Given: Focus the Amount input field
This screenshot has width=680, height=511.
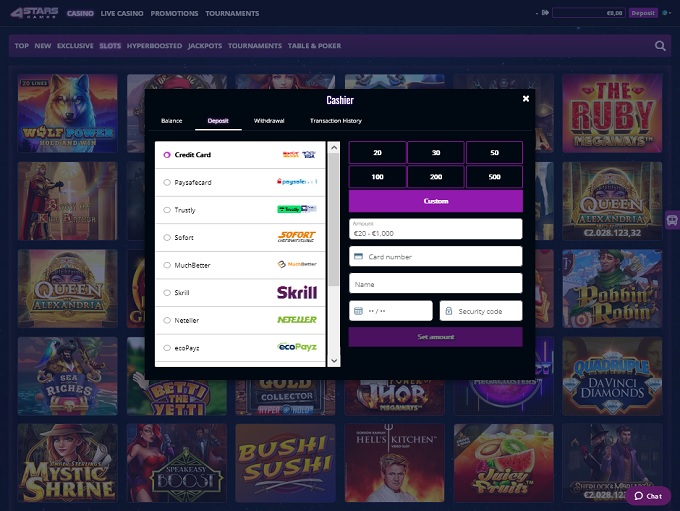Looking at the screenshot, I should (436, 229).
